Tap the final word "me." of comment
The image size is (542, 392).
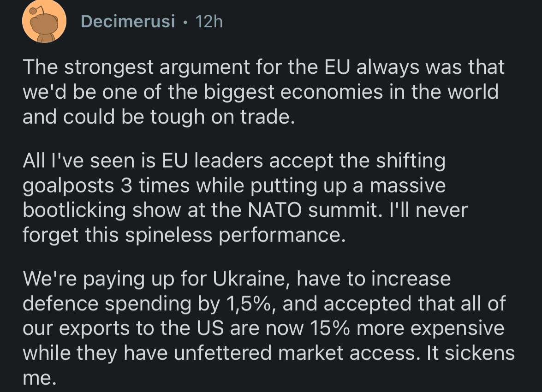(39, 377)
